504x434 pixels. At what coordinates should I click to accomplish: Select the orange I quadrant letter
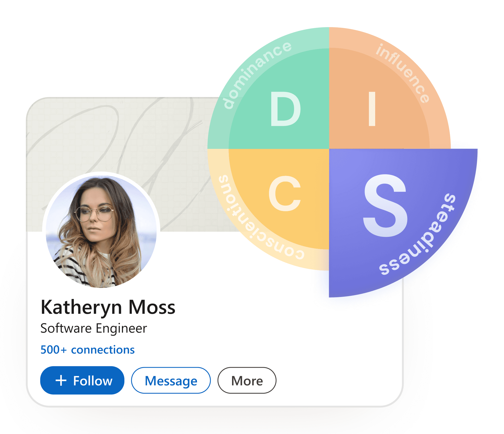[372, 109]
